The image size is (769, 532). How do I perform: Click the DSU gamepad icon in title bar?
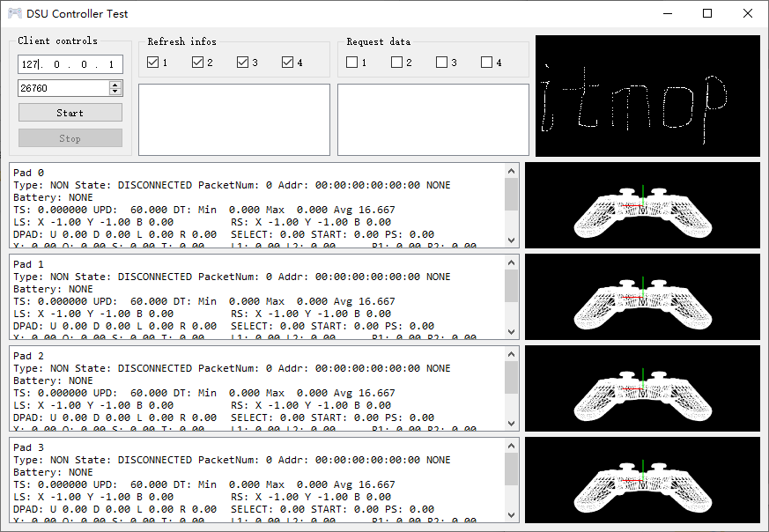click(x=15, y=13)
